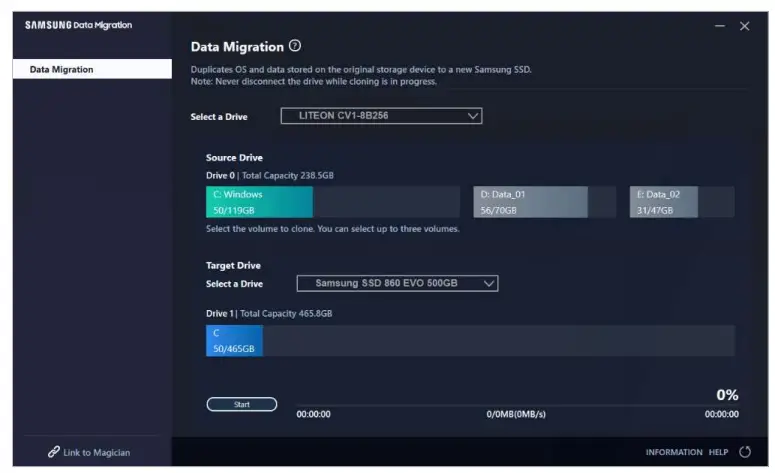The image size is (775, 473).
Task: Open the Samsung SSD 860 EVO 500GB dropdown
Action: click(x=397, y=283)
